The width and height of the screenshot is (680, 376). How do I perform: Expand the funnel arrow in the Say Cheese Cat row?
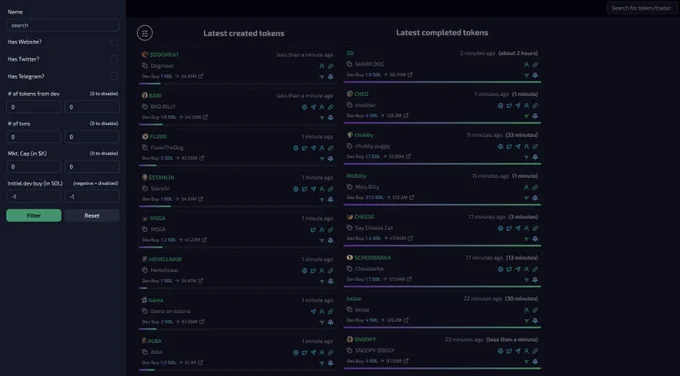[526, 239]
